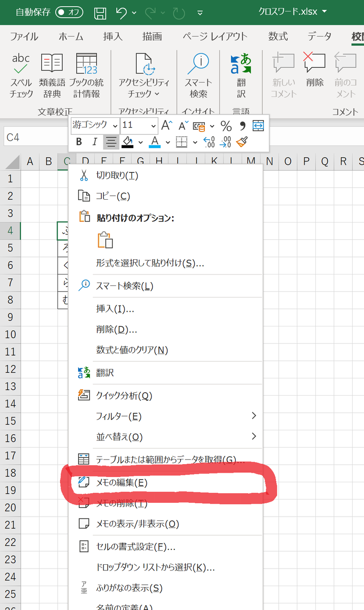
Task: Click the format painter brush icon
Action: (242, 142)
